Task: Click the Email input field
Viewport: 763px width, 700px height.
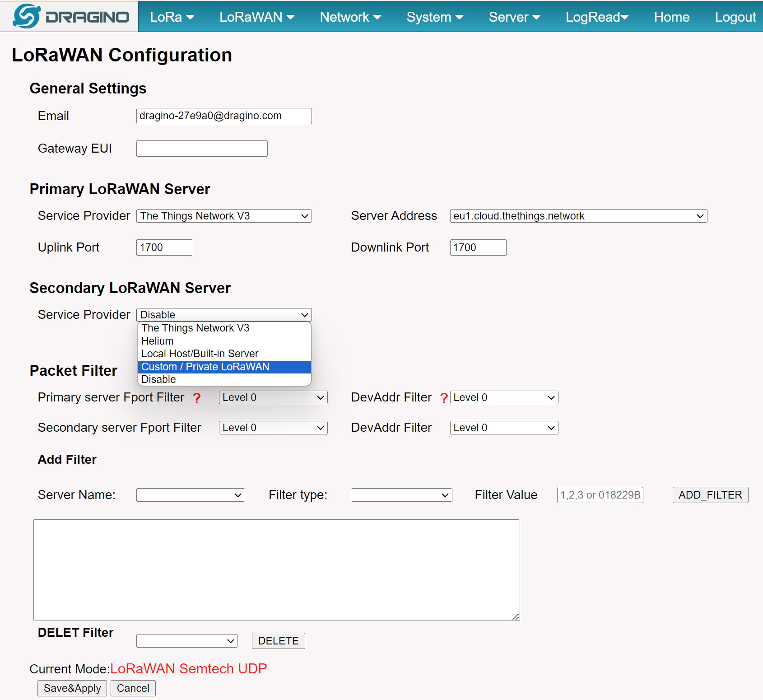Action: (224, 116)
